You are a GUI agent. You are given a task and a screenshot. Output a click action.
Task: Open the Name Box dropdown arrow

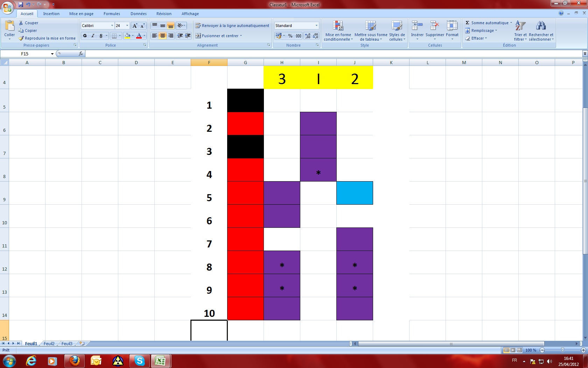(52, 54)
